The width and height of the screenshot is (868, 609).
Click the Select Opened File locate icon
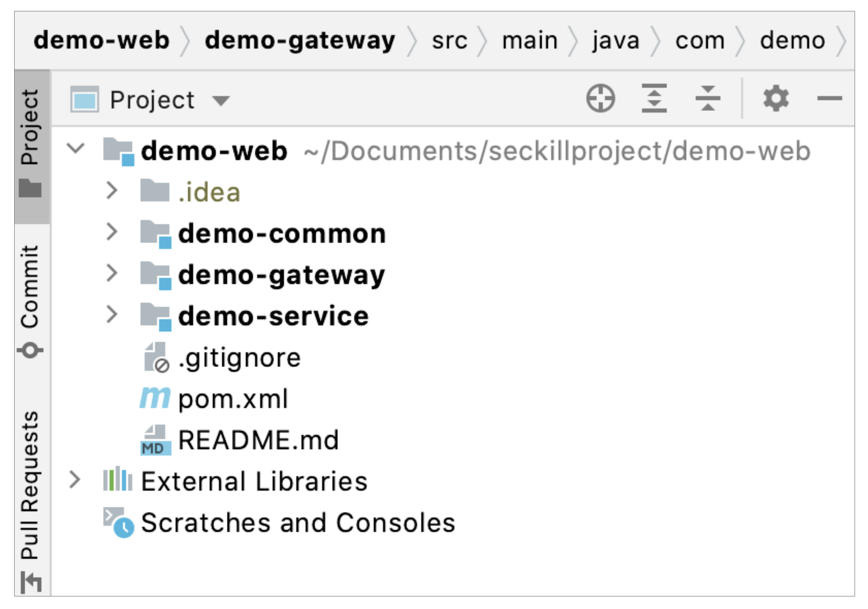click(x=600, y=99)
